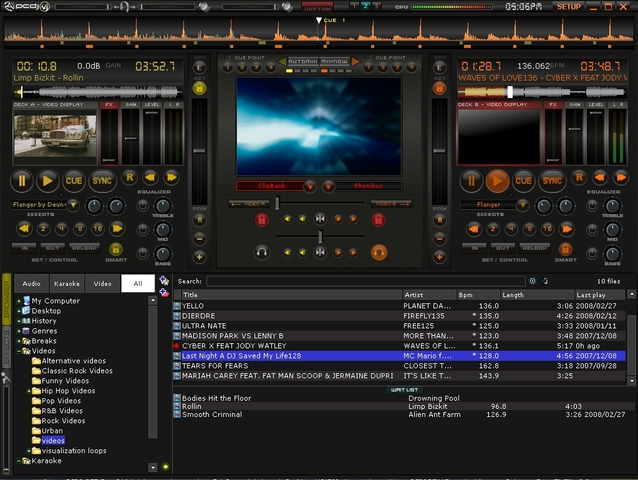Collapse Videos tree node

point(19,351)
